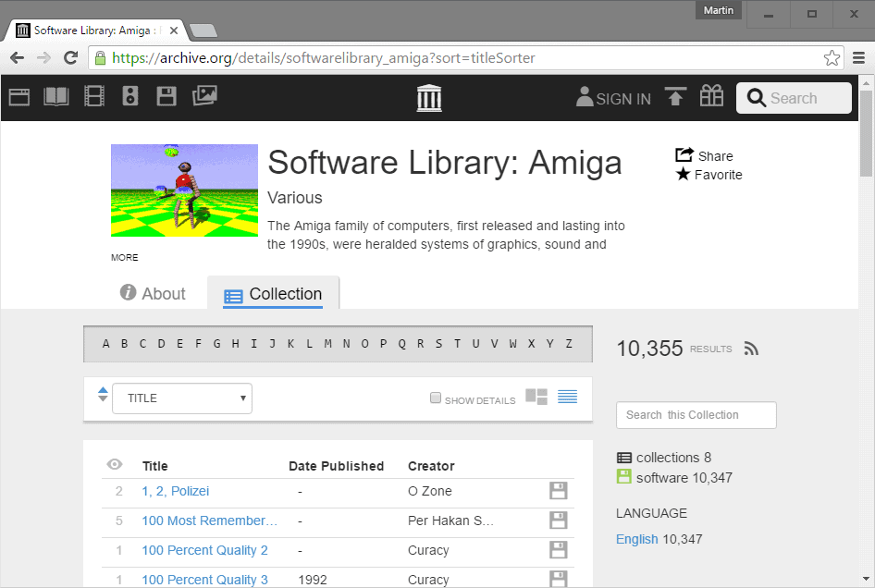
Task: Reload the page with refresh icon
Action: click(x=70, y=57)
